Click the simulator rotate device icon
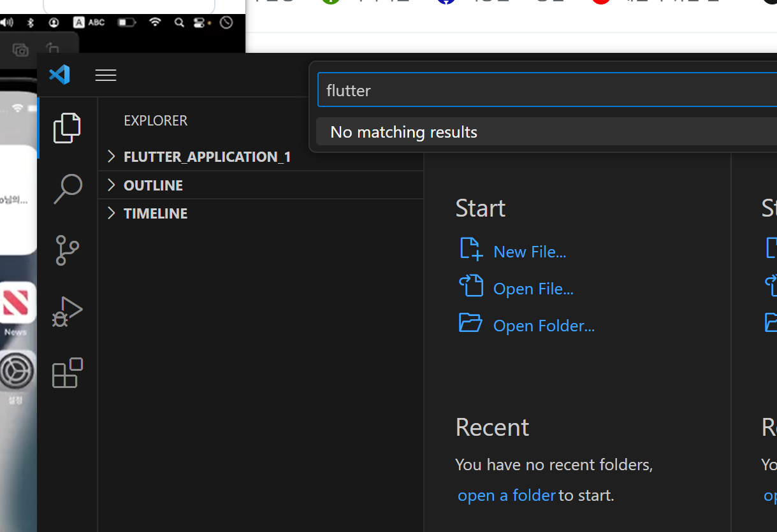The height and width of the screenshot is (532, 777). 52,50
